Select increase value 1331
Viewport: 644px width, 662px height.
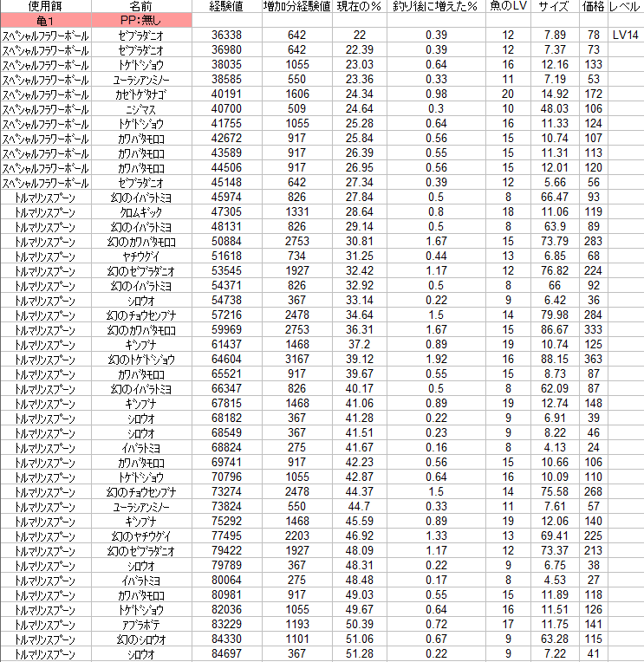pos(297,212)
